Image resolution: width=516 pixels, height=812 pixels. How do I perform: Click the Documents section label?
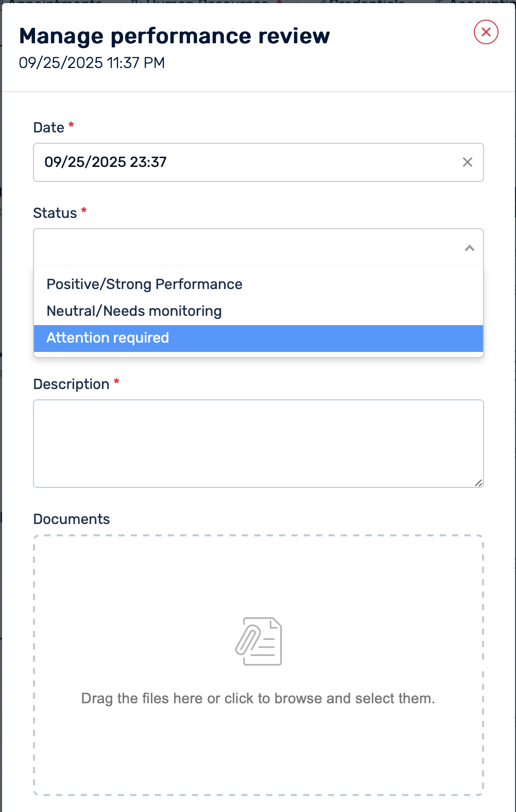click(72, 519)
